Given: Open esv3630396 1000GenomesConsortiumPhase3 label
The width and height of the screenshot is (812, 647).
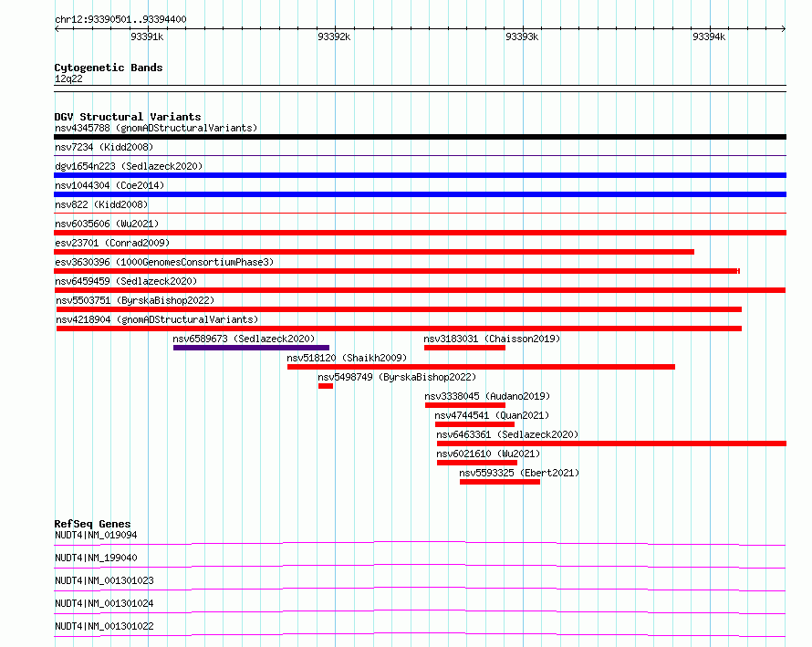Looking at the screenshot, I should 164,262.
